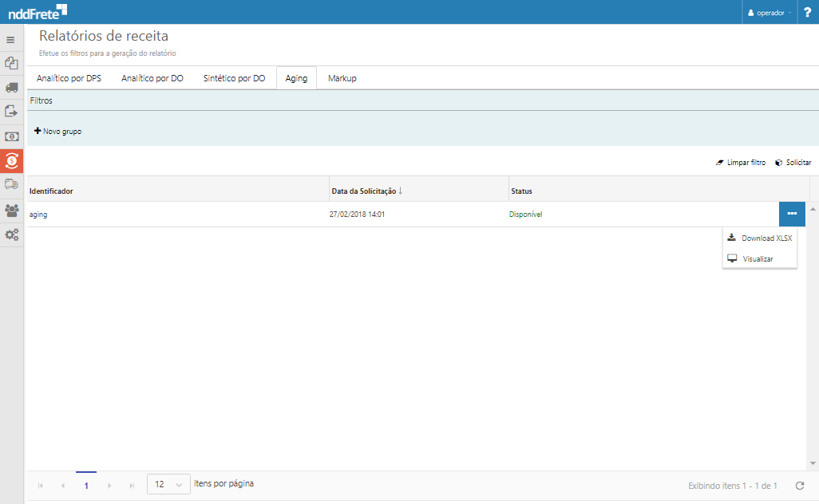The image size is (819, 504).
Task: Open the banknote payment sidebar icon
Action: [x=11, y=136]
